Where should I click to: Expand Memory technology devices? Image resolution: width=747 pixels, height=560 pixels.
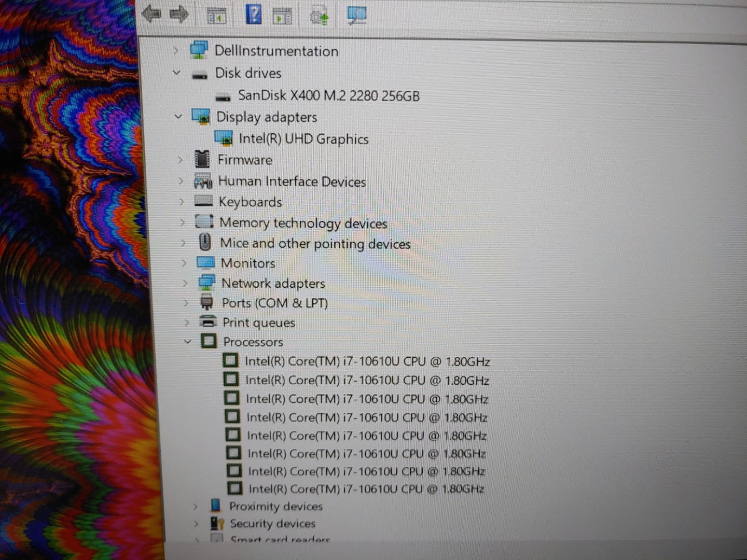[182, 222]
